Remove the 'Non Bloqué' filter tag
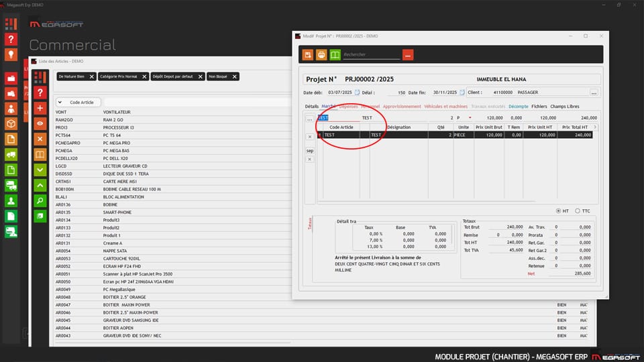The height and width of the screenshot is (362, 644). [x=235, y=76]
